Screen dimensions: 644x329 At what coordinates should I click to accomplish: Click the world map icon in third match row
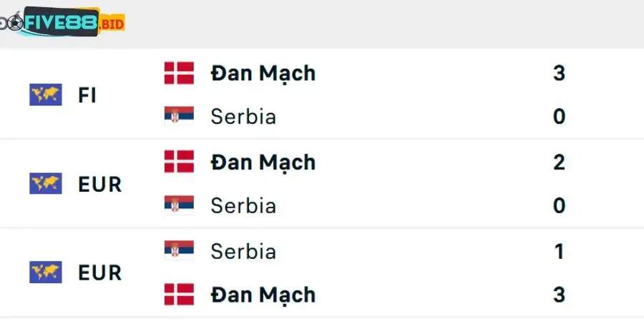(x=45, y=272)
